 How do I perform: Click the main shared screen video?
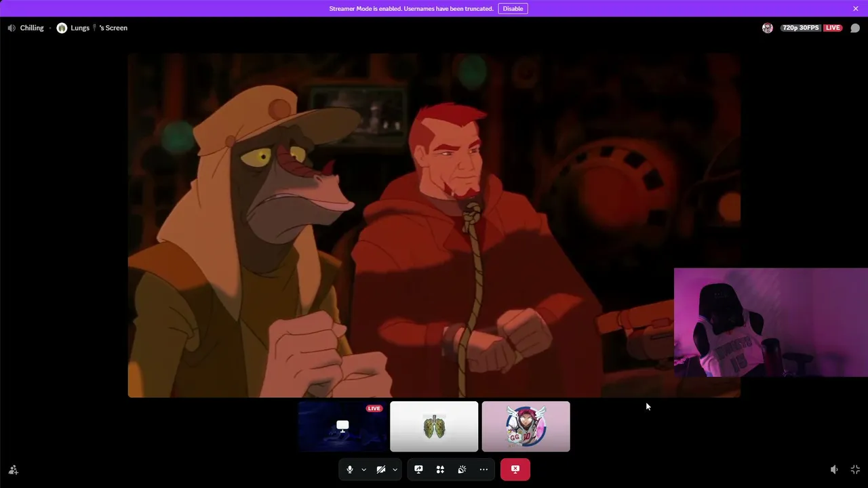coord(434,225)
